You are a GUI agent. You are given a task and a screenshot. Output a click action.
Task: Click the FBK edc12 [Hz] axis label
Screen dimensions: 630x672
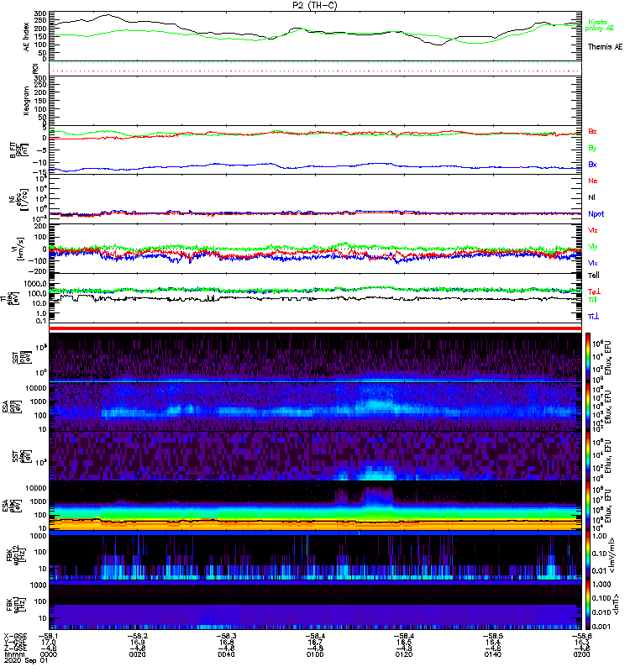point(15,555)
